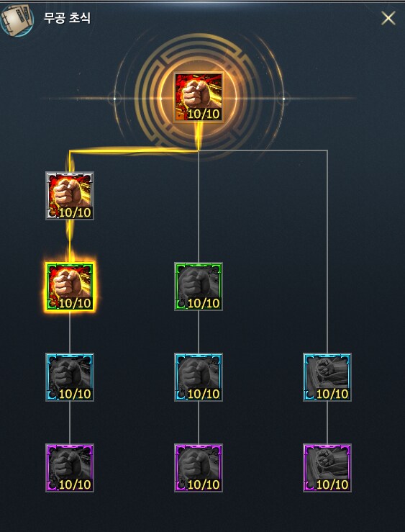Click the white-bordered fist skill node

(x=70, y=196)
